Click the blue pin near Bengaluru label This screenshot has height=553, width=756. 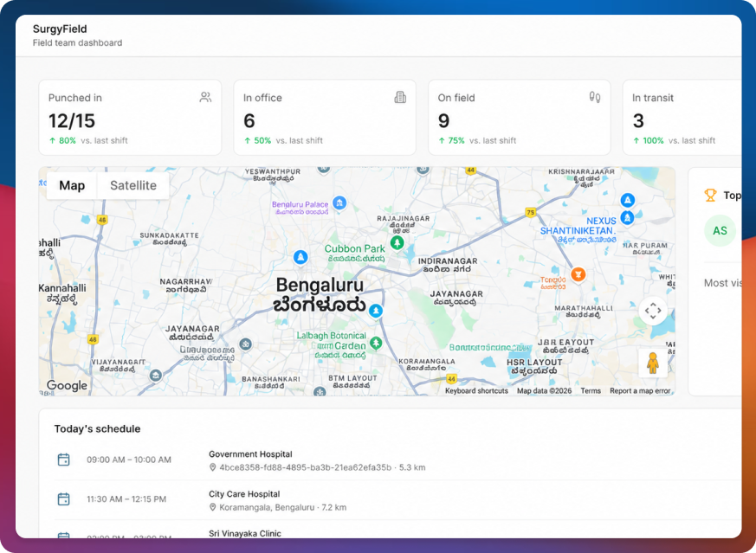pyautogui.click(x=376, y=311)
